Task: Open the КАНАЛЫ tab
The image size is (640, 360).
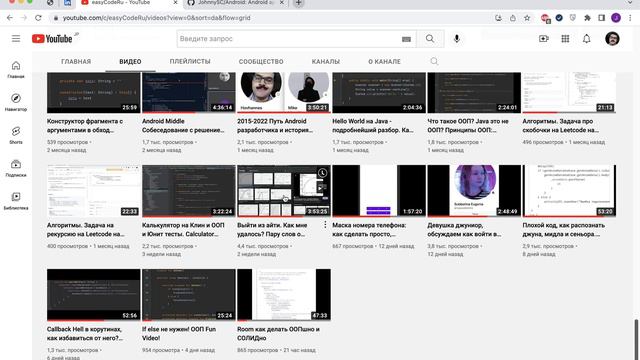Action: [326, 62]
